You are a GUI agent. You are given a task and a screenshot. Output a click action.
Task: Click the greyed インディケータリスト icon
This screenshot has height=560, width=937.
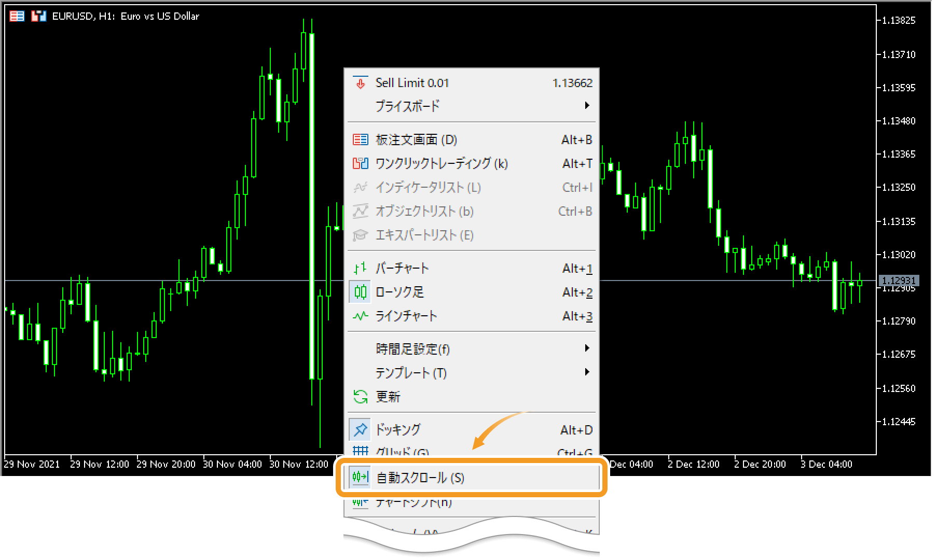361,187
